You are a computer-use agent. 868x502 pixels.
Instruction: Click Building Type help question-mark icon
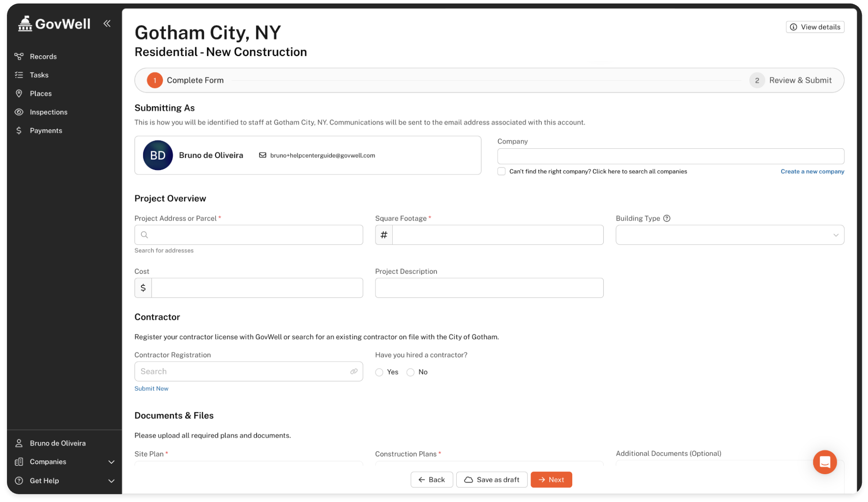[667, 218]
